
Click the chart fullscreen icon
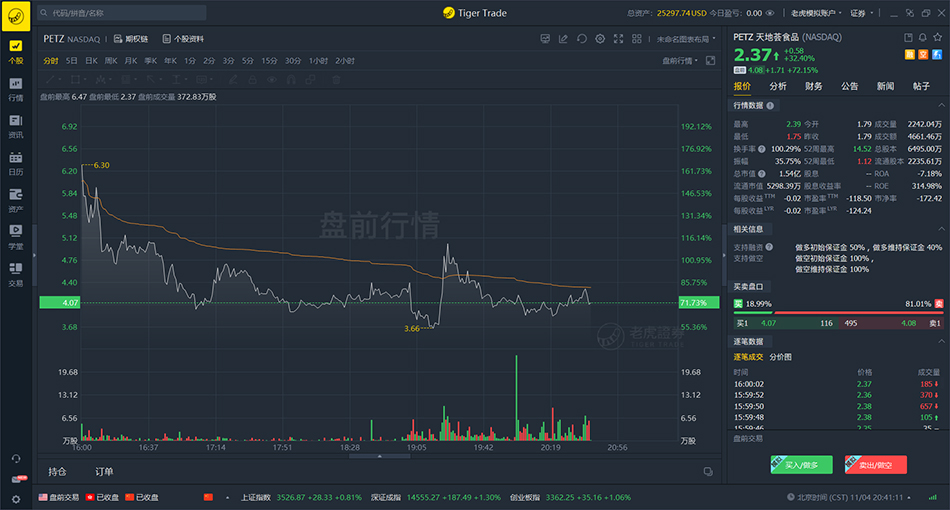[x=618, y=39]
